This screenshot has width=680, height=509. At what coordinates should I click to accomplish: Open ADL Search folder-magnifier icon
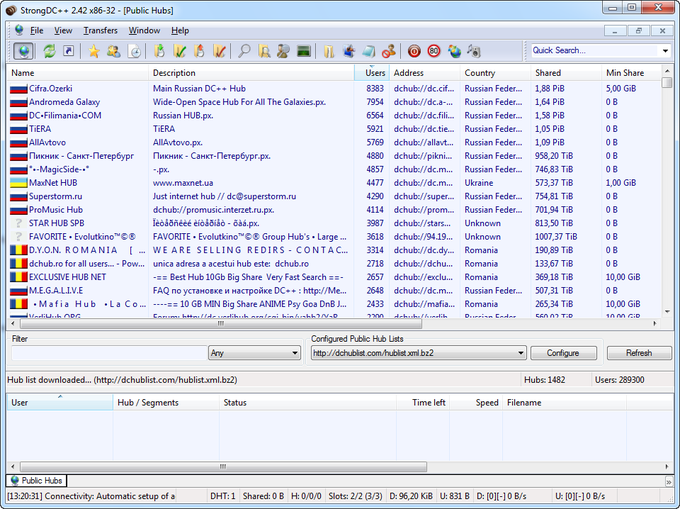(x=264, y=51)
